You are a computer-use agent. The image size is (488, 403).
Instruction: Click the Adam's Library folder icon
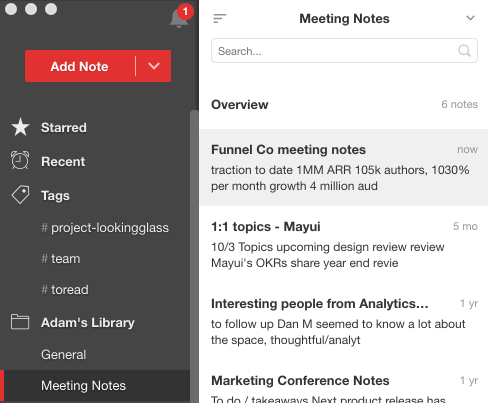(20, 322)
